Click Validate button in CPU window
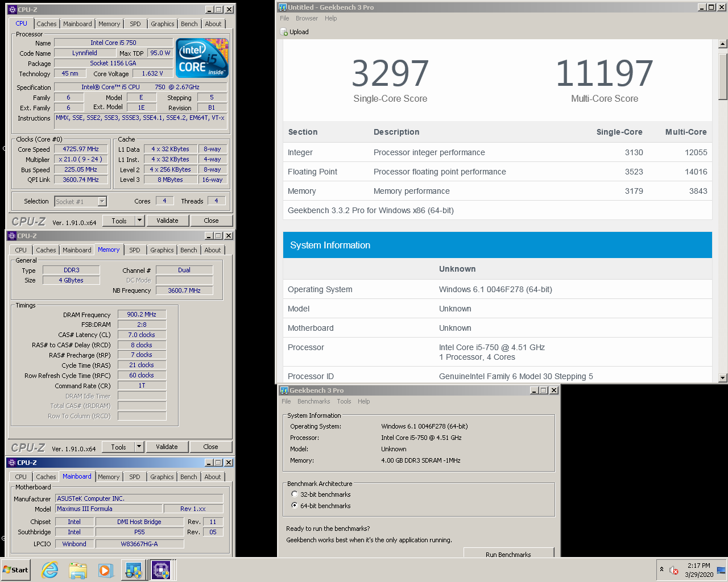The image size is (728, 582). 167,221
